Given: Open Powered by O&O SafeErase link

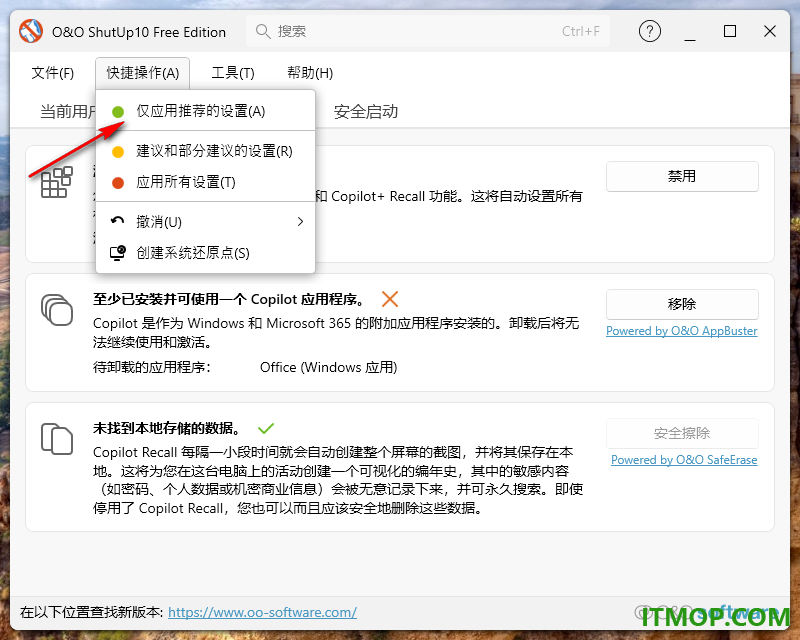Looking at the screenshot, I should [684, 460].
